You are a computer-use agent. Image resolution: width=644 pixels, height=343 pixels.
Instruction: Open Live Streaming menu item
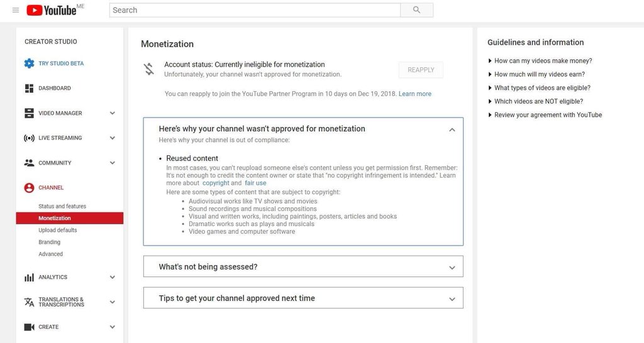coord(60,138)
